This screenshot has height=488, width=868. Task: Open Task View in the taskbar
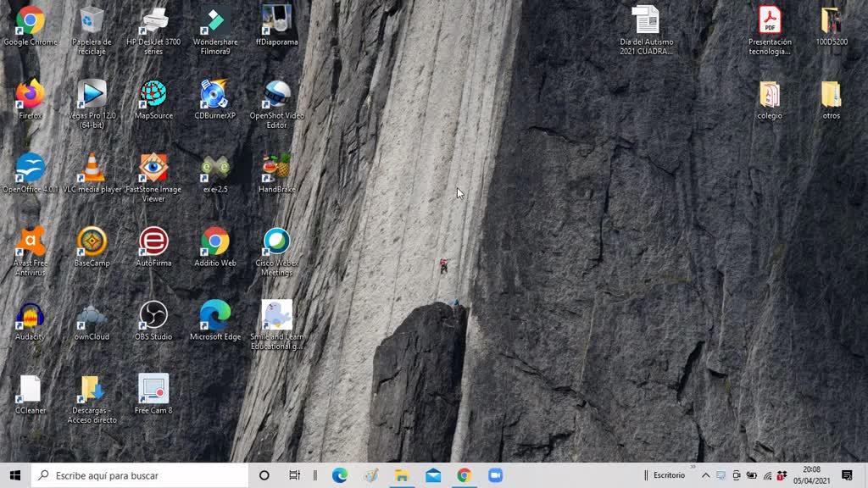pos(294,475)
